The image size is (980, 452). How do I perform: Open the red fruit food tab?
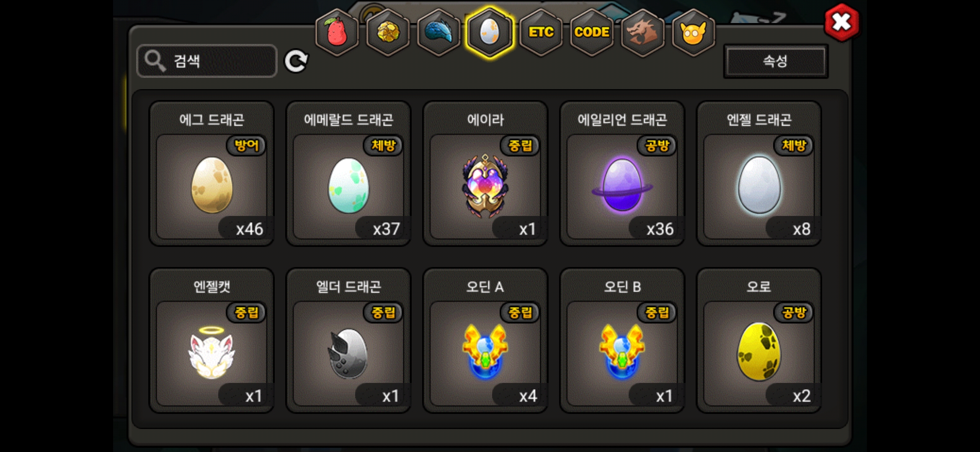click(x=337, y=33)
